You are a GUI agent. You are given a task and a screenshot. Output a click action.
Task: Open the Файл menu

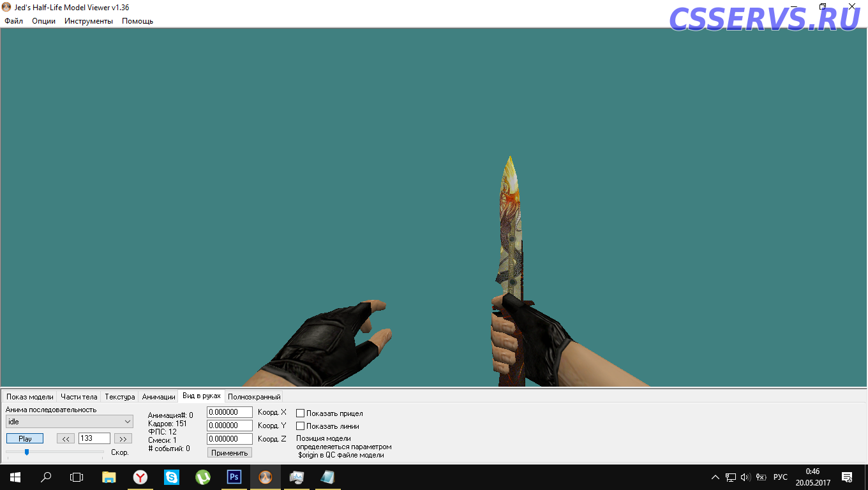[13, 21]
